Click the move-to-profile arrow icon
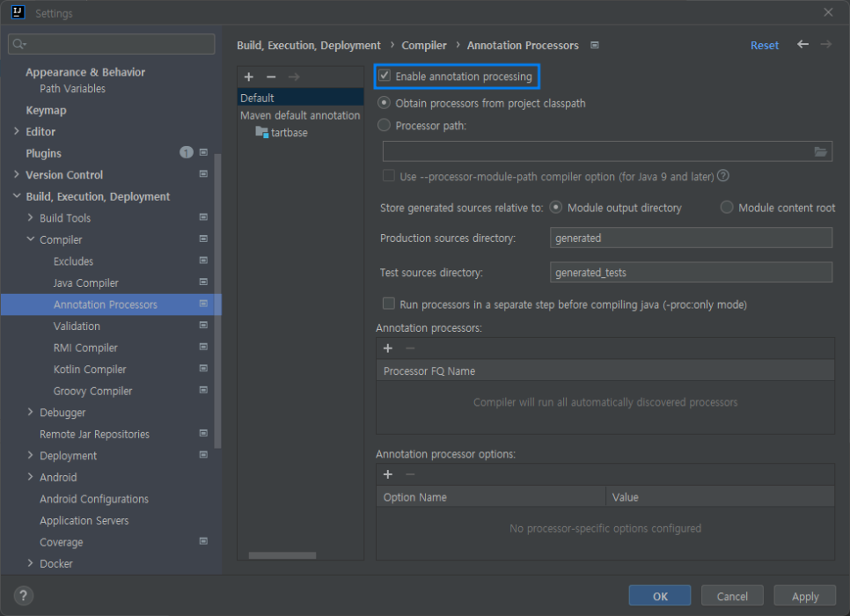This screenshot has height=616, width=850. [x=294, y=77]
